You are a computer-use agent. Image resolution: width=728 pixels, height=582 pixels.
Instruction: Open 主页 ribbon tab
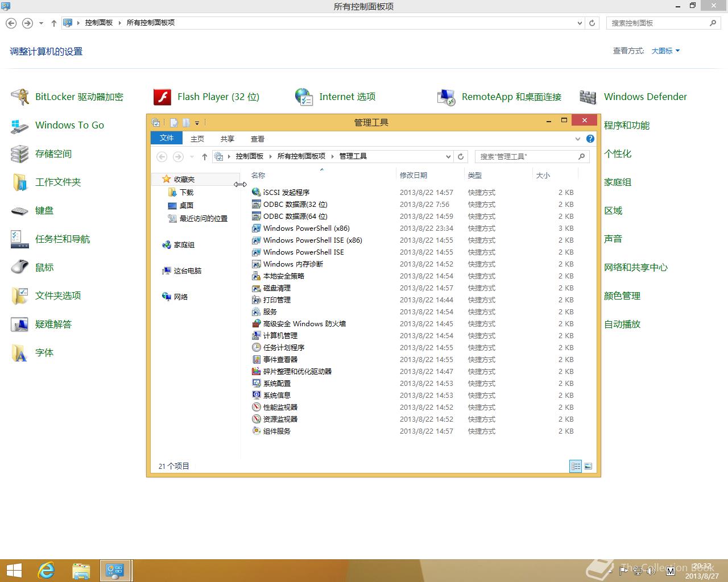pyautogui.click(x=197, y=139)
